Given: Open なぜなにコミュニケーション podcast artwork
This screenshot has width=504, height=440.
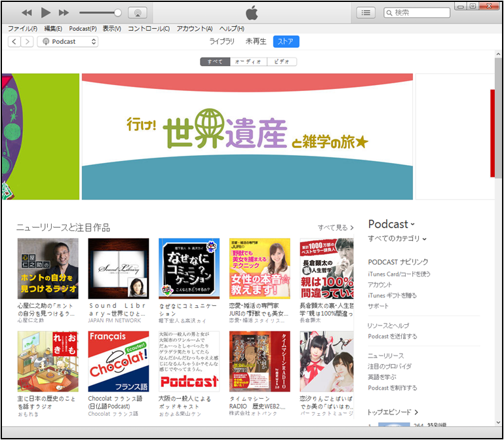Looking at the screenshot, I should tap(189, 268).
